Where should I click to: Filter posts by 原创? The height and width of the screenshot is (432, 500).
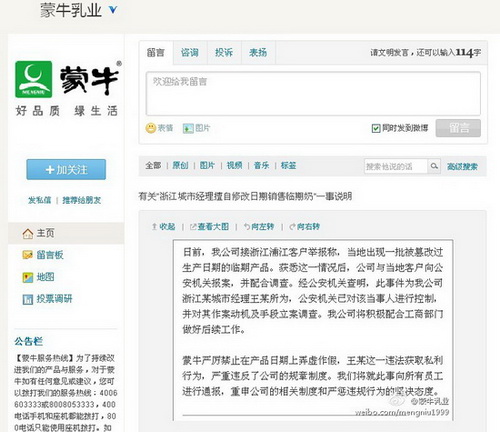(180, 165)
